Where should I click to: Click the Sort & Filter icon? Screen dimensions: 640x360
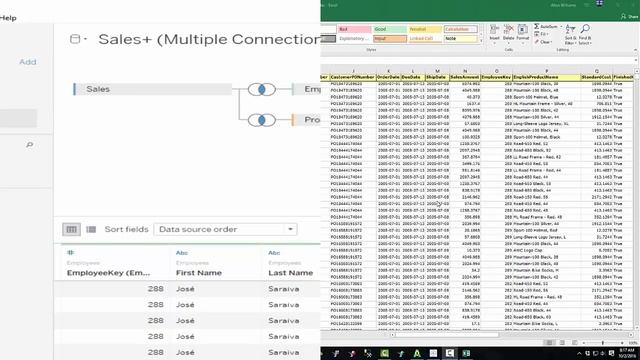[571, 29]
